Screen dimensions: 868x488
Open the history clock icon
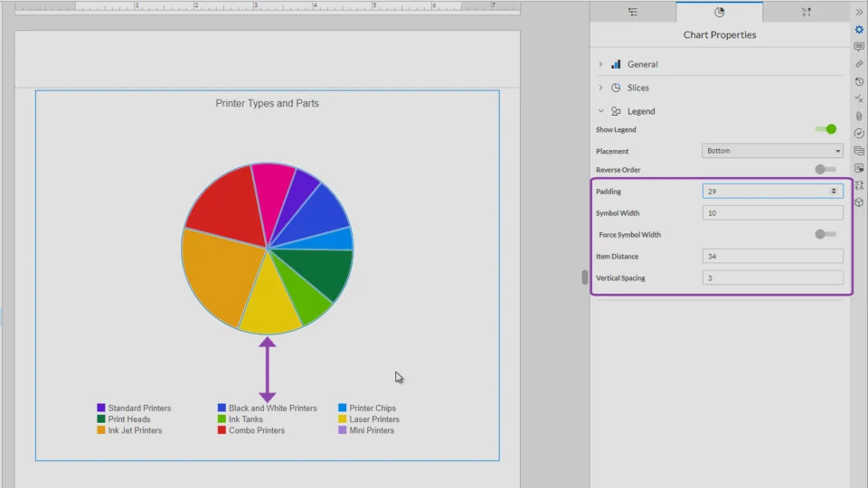click(x=859, y=81)
